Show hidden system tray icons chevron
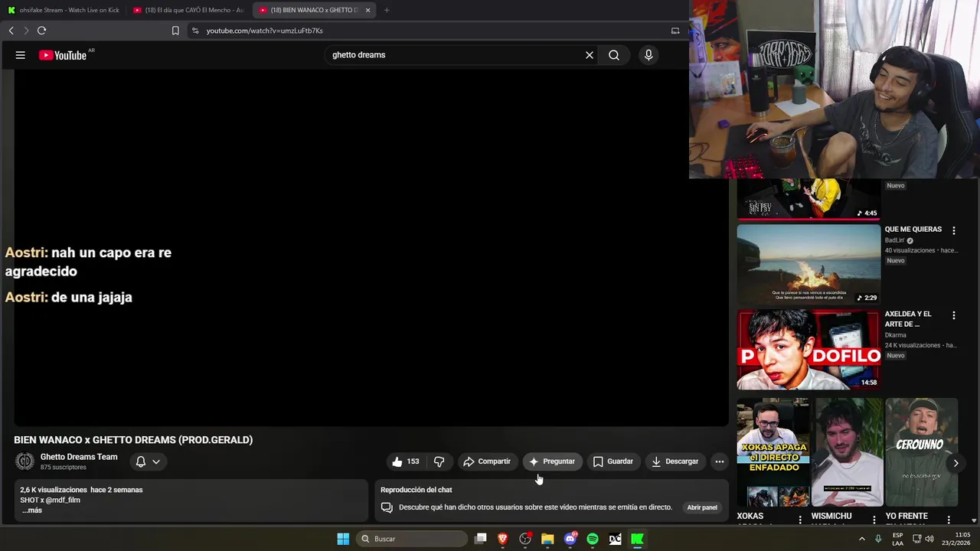 (862, 539)
